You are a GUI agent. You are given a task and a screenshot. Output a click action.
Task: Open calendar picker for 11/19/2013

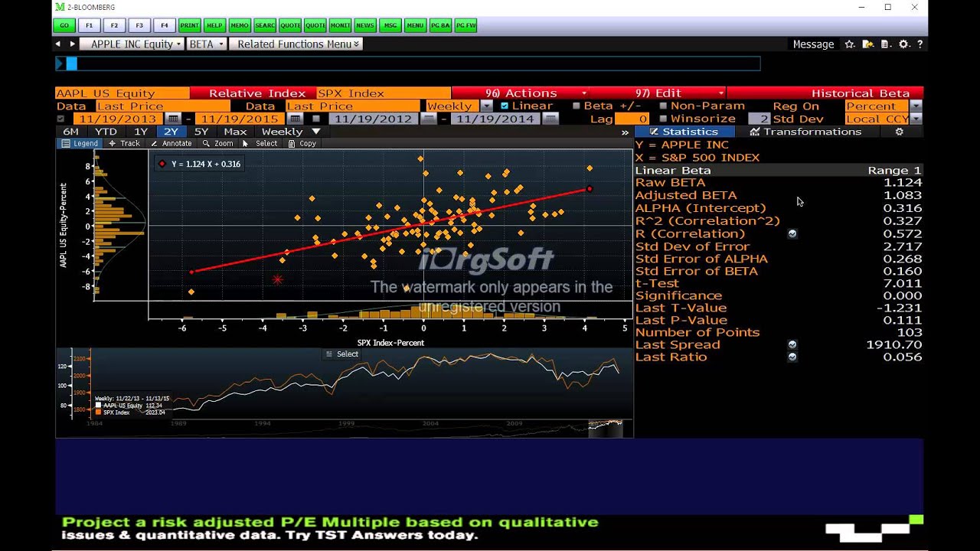174,119
